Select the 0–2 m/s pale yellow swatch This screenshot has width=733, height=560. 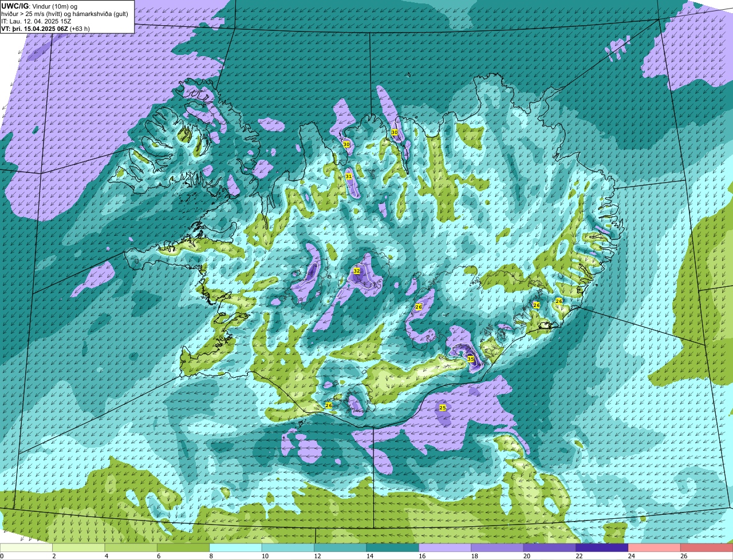coord(26,547)
